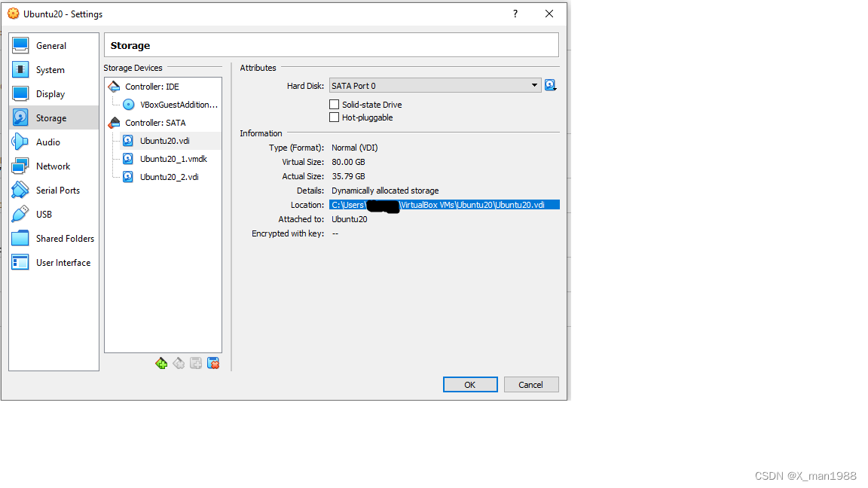The width and height of the screenshot is (868, 488).
Task: Select the Storage settings category
Action: pos(53,117)
